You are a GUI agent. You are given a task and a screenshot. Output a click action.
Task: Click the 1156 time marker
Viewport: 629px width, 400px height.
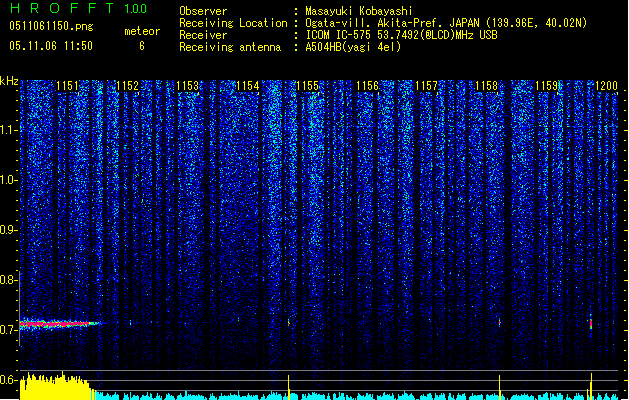pyautogui.click(x=367, y=86)
